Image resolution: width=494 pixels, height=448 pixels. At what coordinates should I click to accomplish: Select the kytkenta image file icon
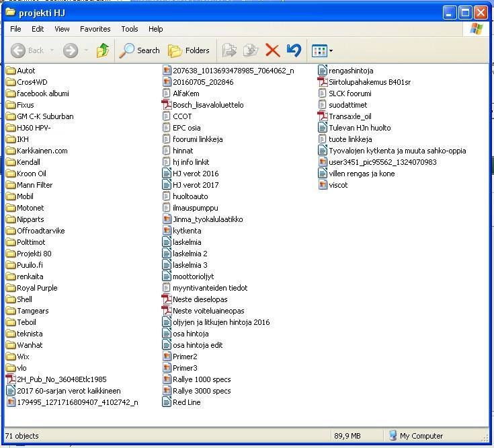pyautogui.click(x=167, y=231)
